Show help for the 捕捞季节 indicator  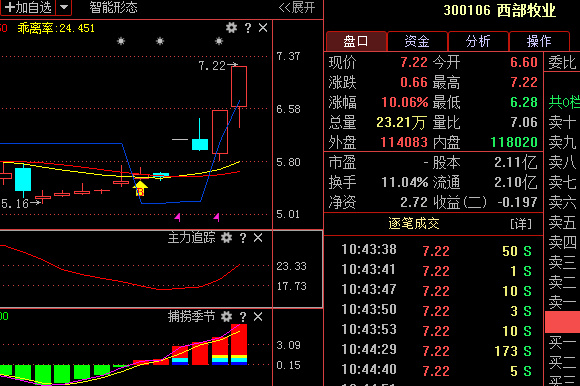pos(243,316)
